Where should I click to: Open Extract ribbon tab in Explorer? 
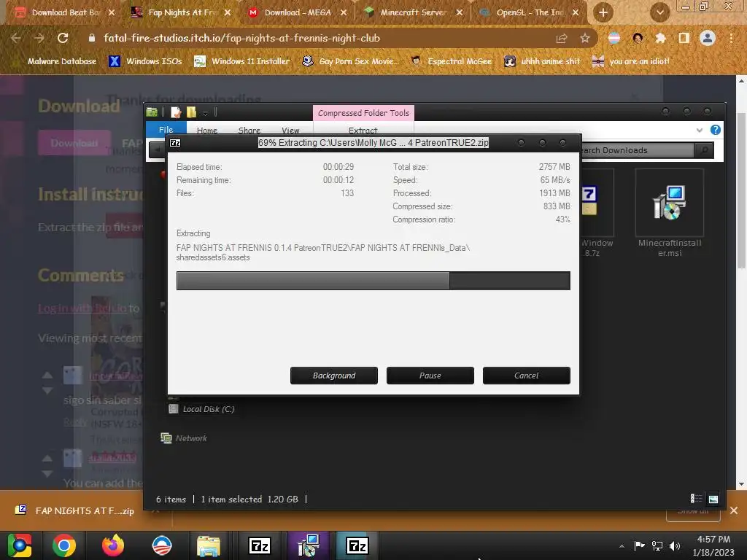pos(363,131)
